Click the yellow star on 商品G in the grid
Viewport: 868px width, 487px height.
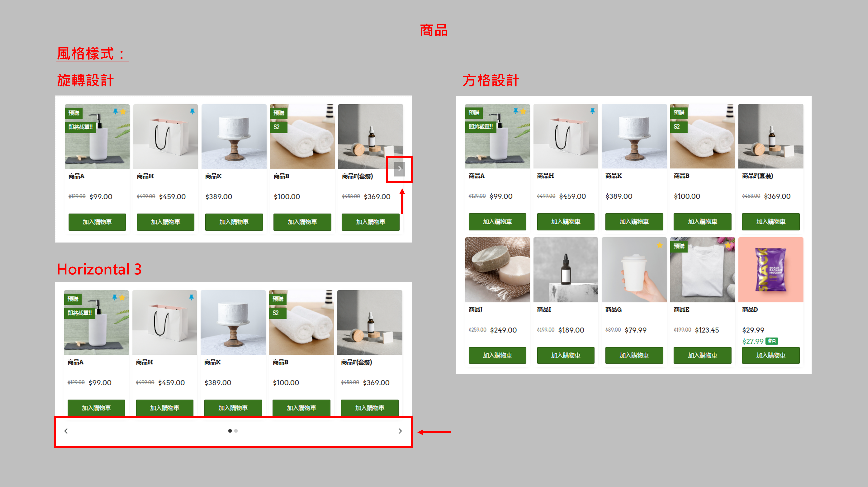[659, 245]
